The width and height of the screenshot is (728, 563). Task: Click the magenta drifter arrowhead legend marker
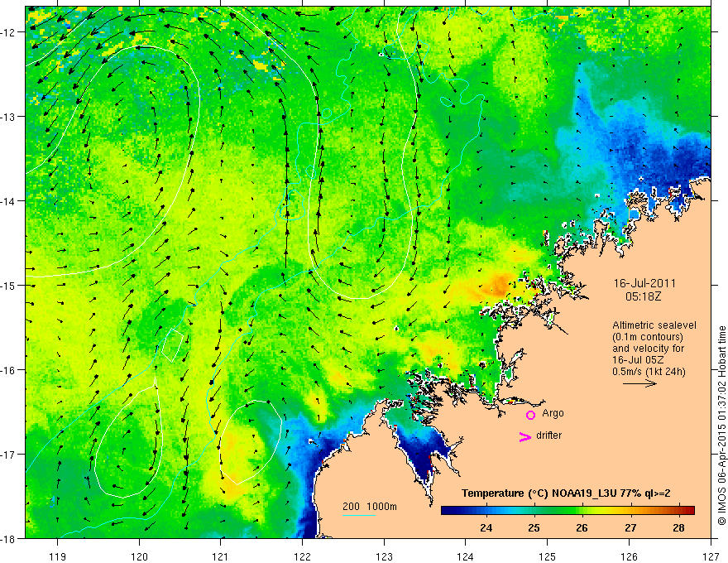525,436
